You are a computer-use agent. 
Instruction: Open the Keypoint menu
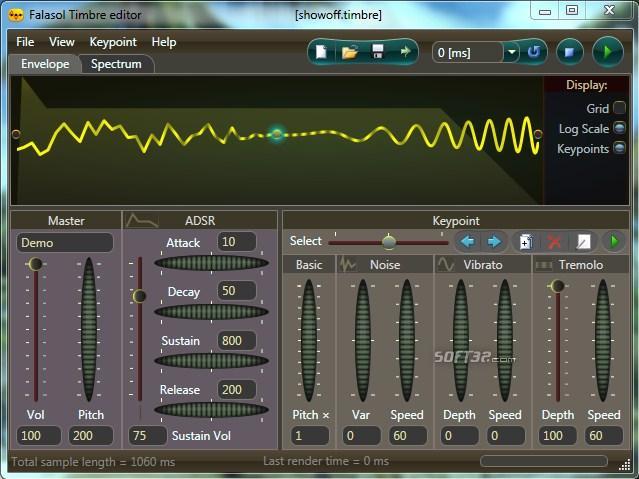click(x=113, y=42)
